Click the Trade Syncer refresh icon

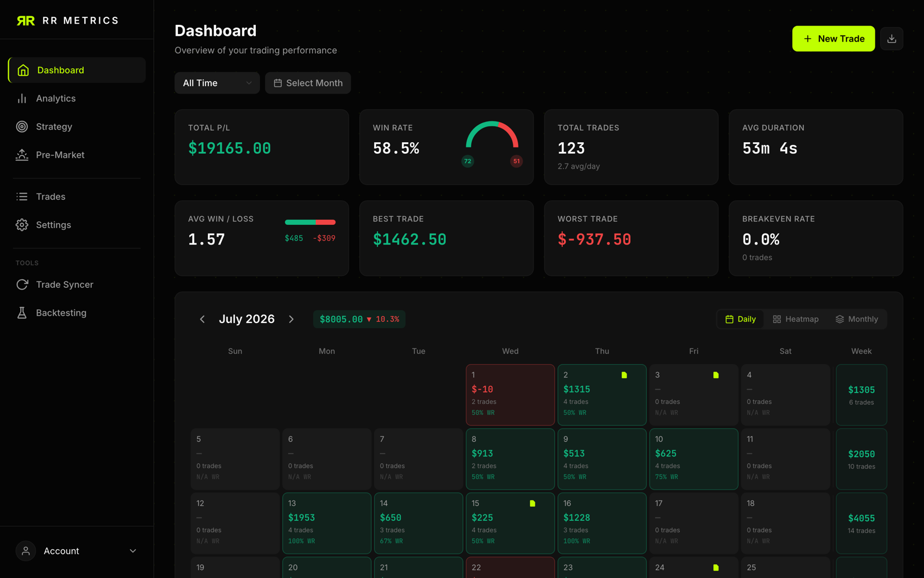pyautogui.click(x=22, y=284)
